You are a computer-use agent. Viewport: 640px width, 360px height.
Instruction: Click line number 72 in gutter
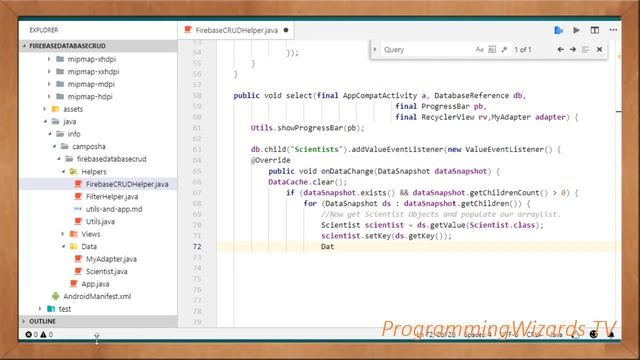click(x=197, y=247)
